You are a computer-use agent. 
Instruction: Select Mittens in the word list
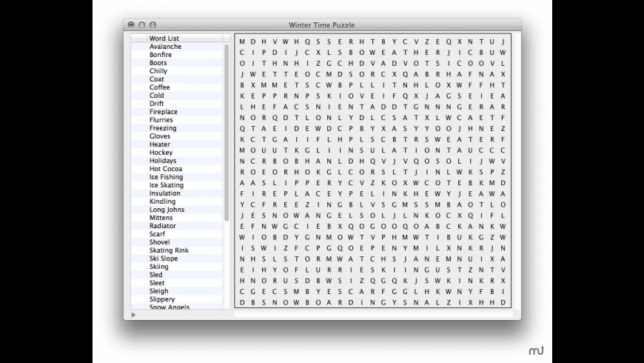pos(177,218)
